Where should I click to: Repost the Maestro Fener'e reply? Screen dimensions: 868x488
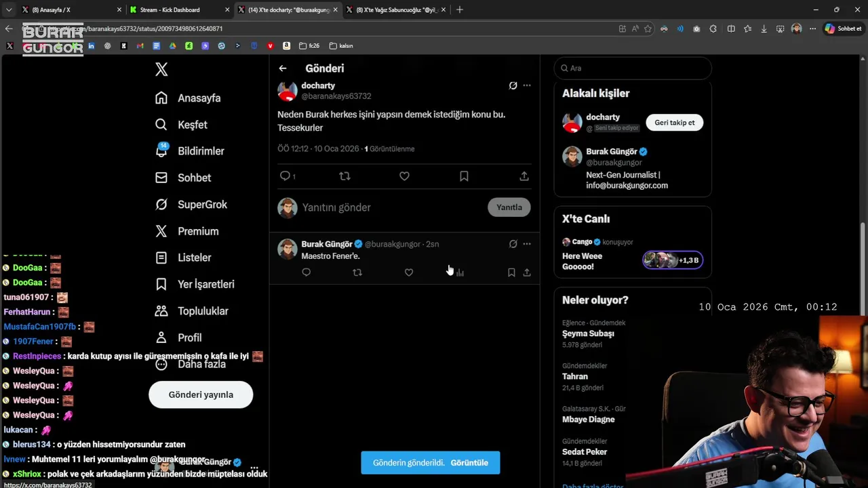357,272
